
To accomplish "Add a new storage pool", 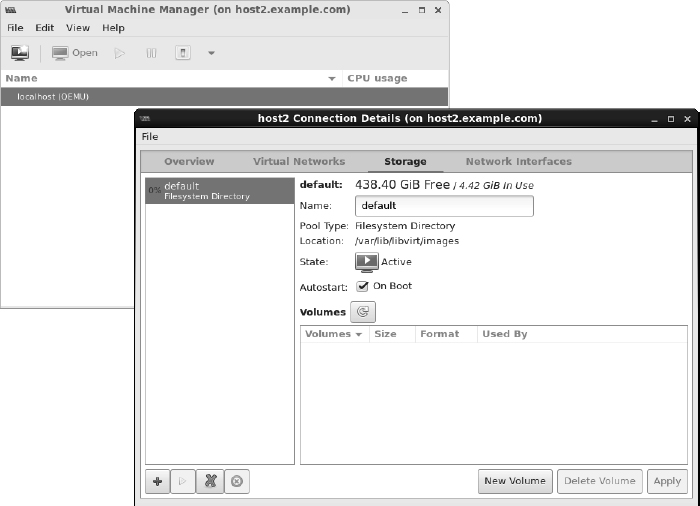I will pos(158,481).
